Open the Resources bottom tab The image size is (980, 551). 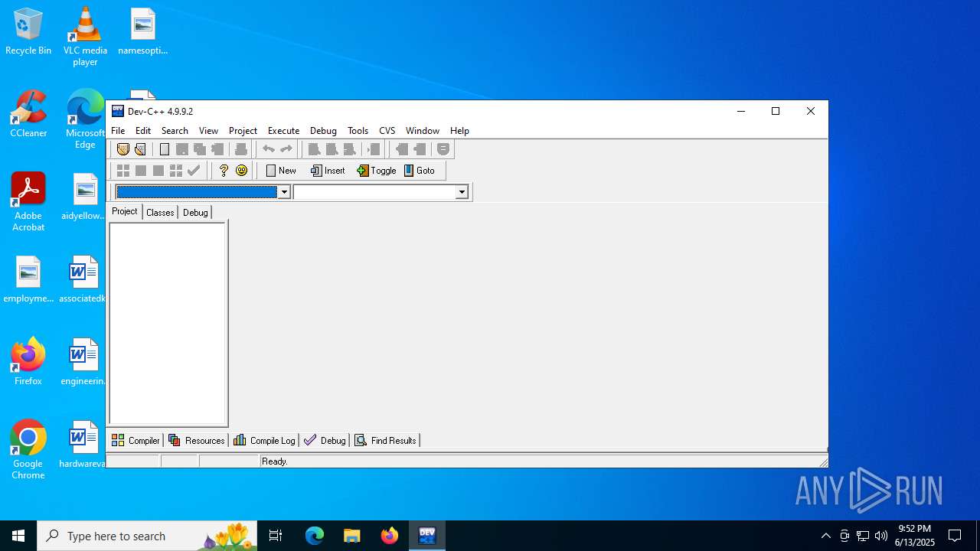(x=197, y=440)
